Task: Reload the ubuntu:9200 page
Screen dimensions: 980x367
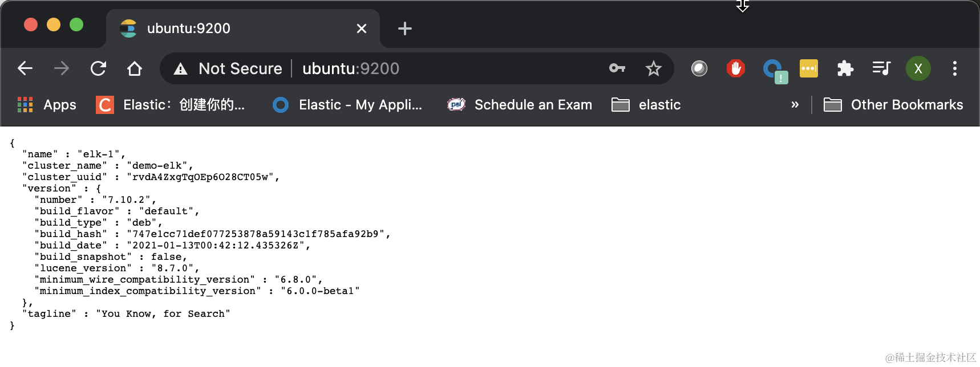Action: click(98, 68)
